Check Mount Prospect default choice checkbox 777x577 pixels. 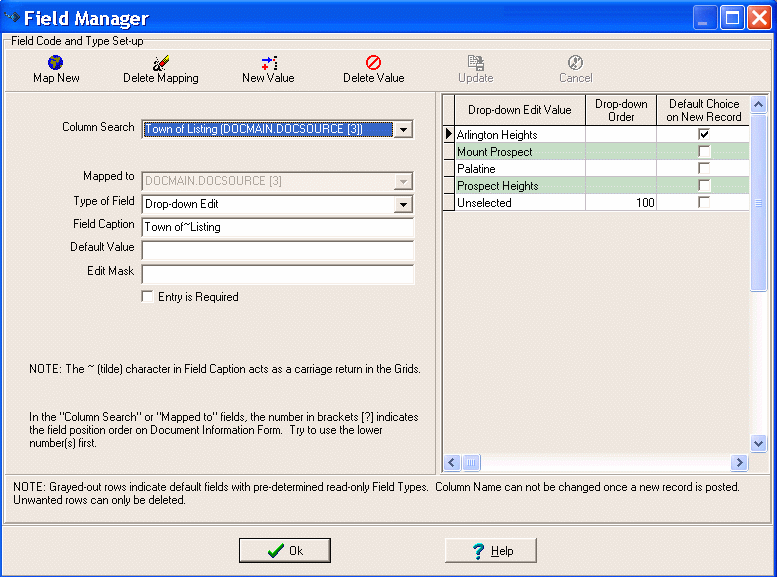(704, 151)
